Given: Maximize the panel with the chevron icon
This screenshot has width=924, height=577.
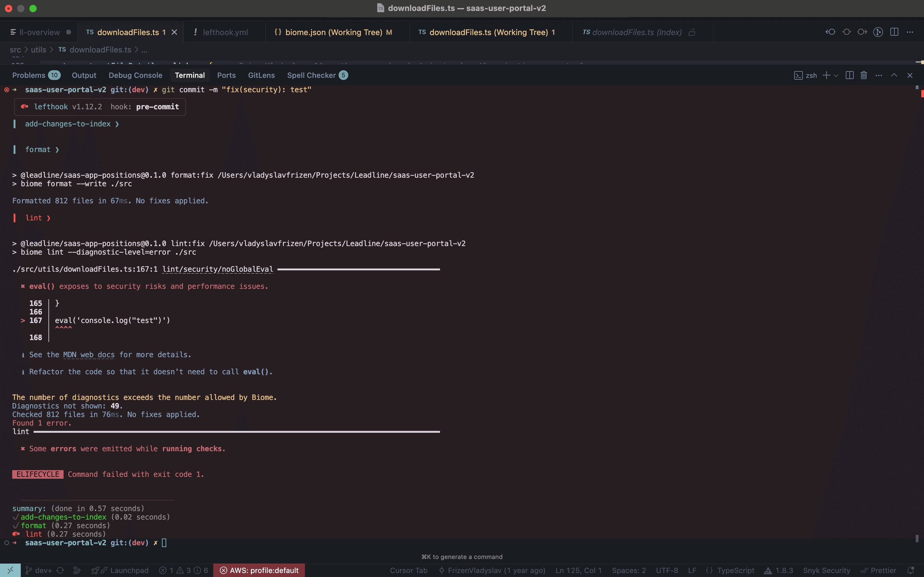Looking at the screenshot, I should coord(894,75).
